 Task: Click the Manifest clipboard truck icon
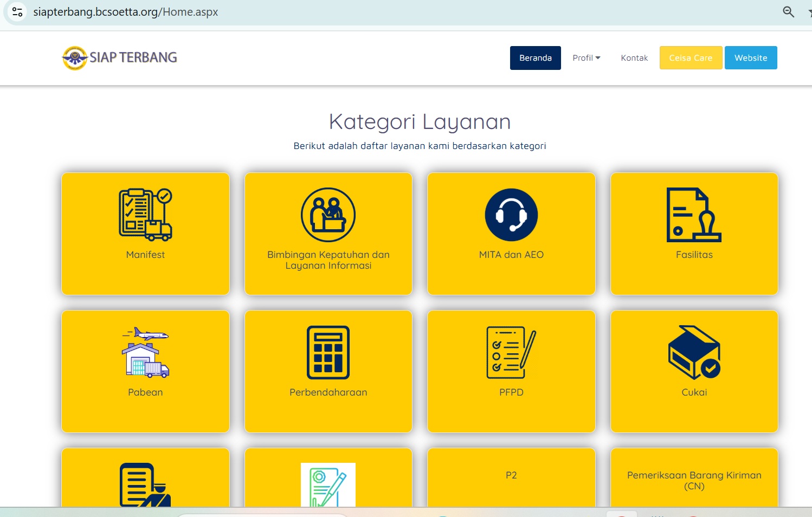145,215
